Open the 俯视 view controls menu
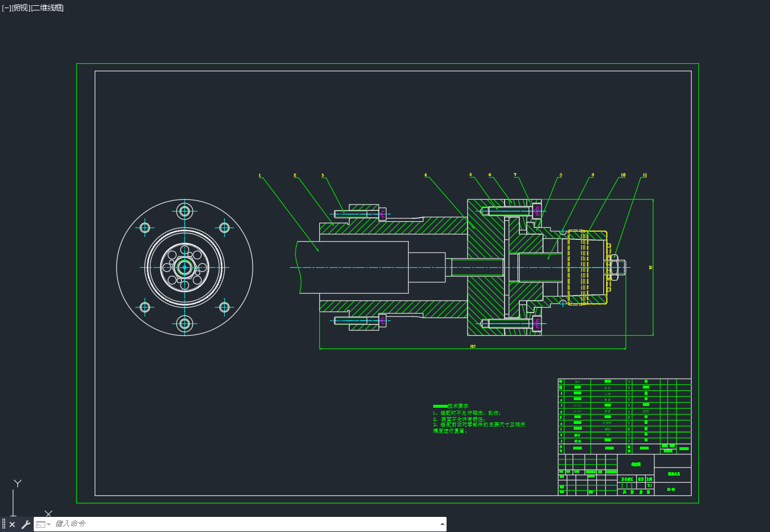 coord(21,8)
